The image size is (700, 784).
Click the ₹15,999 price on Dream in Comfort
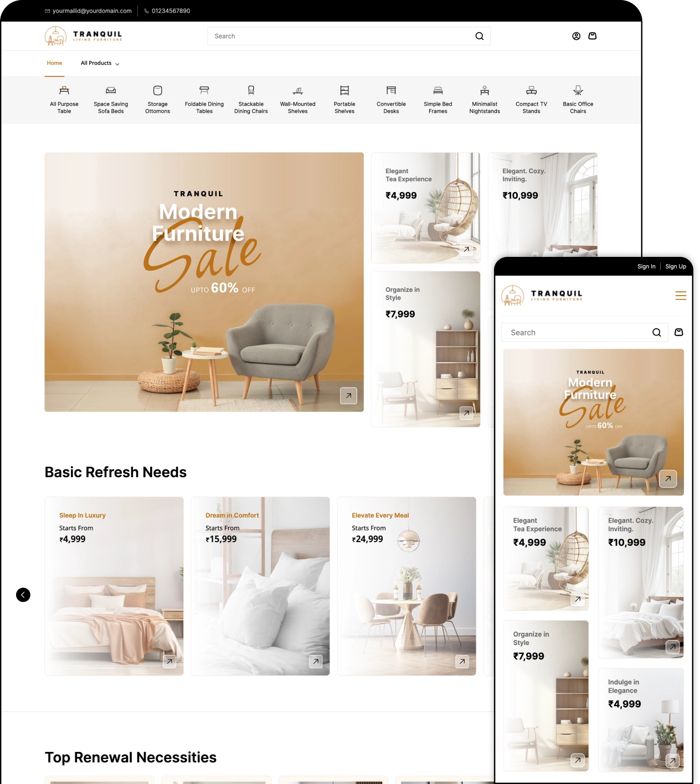coord(221,539)
